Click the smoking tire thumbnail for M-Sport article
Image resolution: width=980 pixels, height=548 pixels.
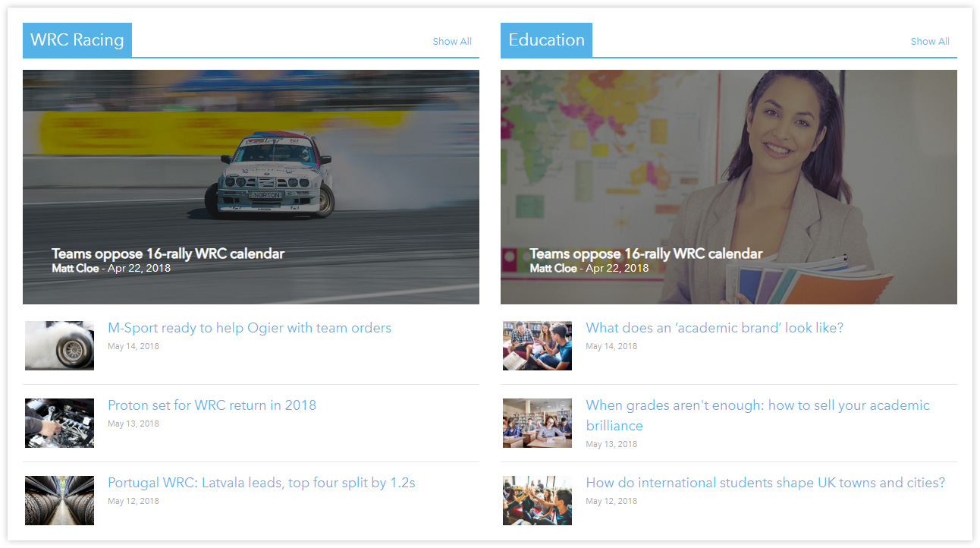point(59,345)
